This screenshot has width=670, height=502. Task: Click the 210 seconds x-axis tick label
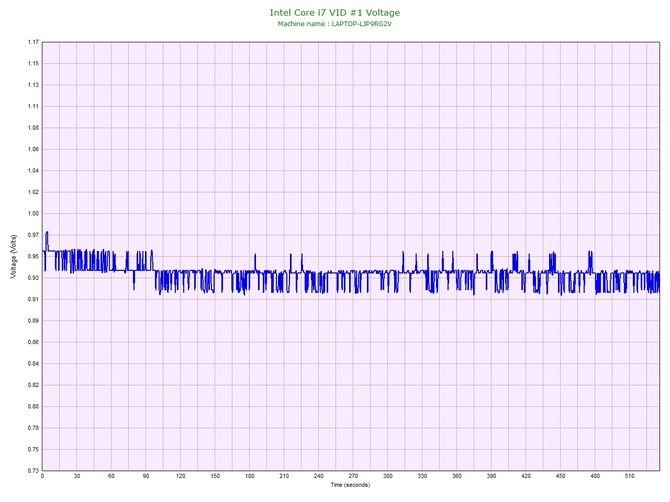point(284,476)
